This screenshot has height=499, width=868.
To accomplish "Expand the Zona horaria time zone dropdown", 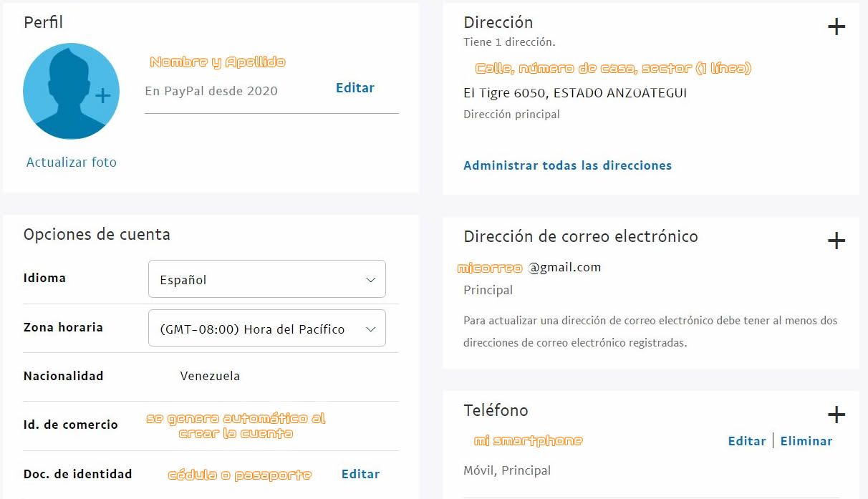I will (x=266, y=329).
